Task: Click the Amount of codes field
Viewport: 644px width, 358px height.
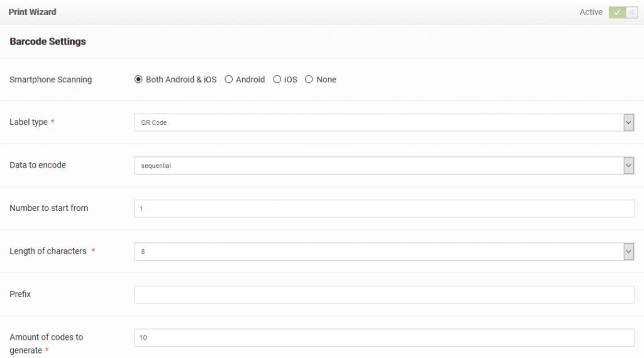Action: (x=384, y=337)
